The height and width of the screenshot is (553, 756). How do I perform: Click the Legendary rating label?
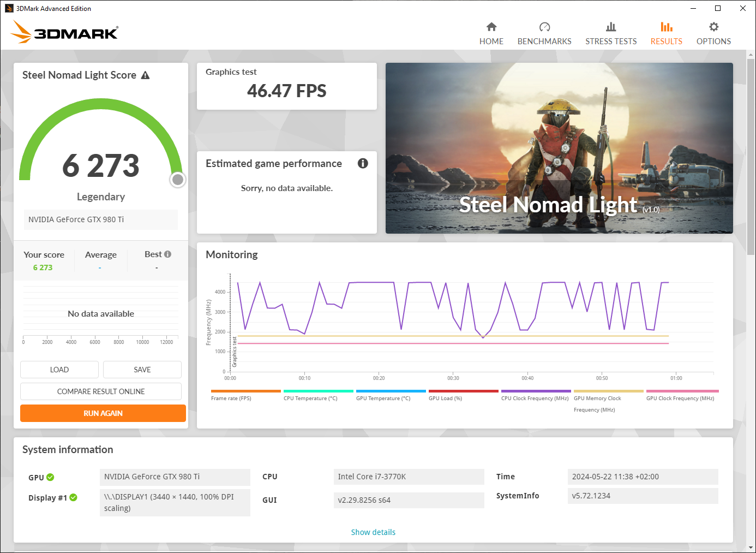pyautogui.click(x=101, y=197)
